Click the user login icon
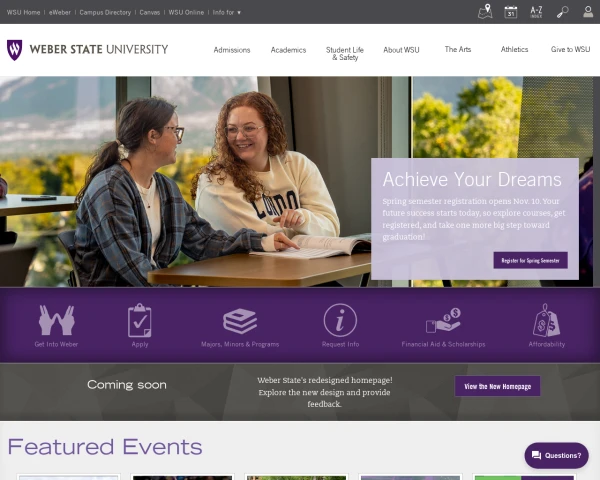This screenshot has height=480, width=600. coord(588,11)
